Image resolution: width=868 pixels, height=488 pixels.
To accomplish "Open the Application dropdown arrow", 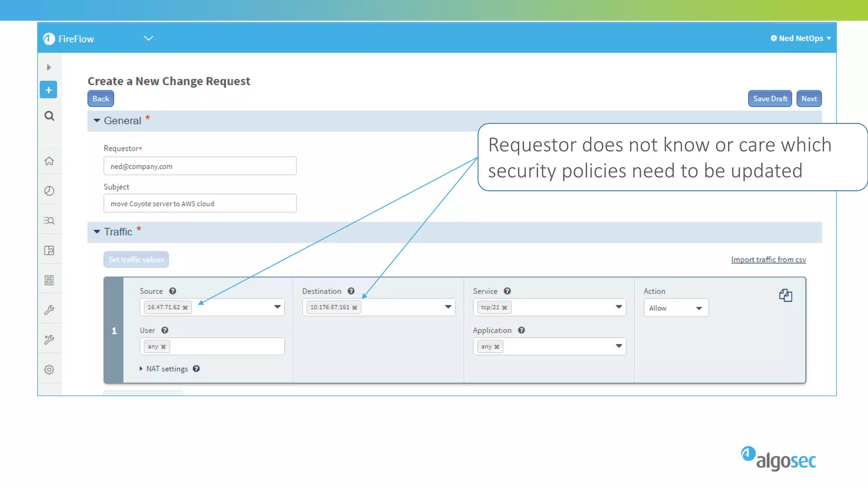I will click(x=619, y=346).
